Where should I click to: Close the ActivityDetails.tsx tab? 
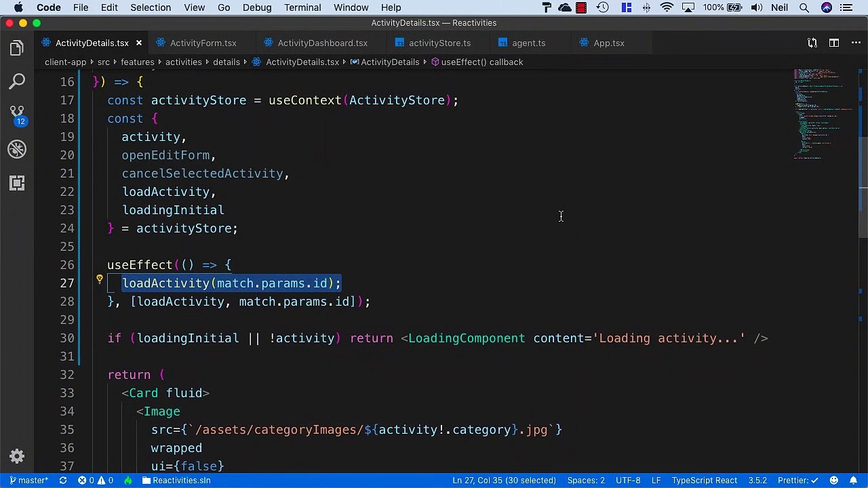point(138,43)
